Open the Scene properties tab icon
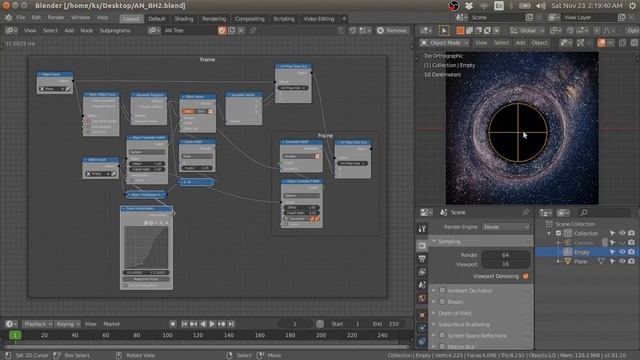Viewport: 640px width, 360px height. pyautogui.click(x=422, y=285)
